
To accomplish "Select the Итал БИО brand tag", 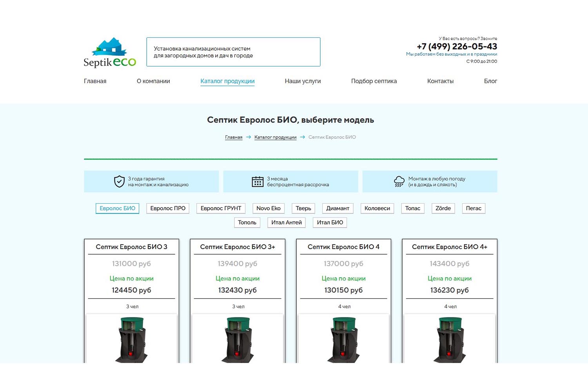I will (x=330, y=222).
